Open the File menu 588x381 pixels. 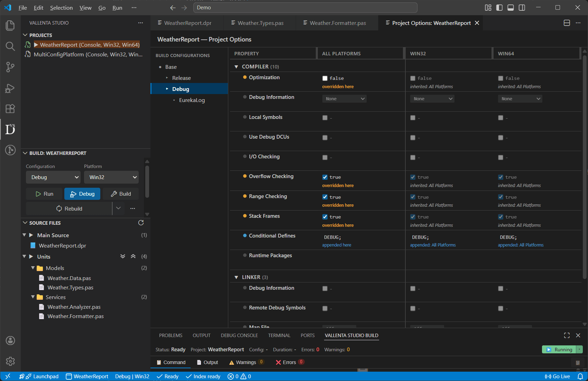coord(23,8)
